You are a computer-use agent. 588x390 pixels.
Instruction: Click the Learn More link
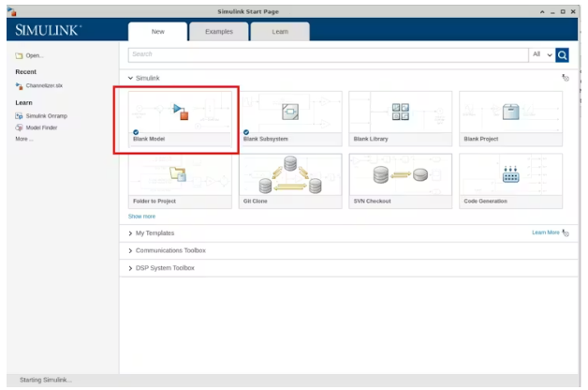click(x=545, y=232)
